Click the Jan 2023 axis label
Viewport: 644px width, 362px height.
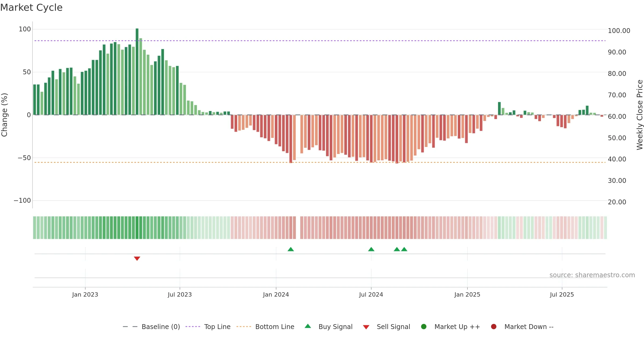pos(85,294)
